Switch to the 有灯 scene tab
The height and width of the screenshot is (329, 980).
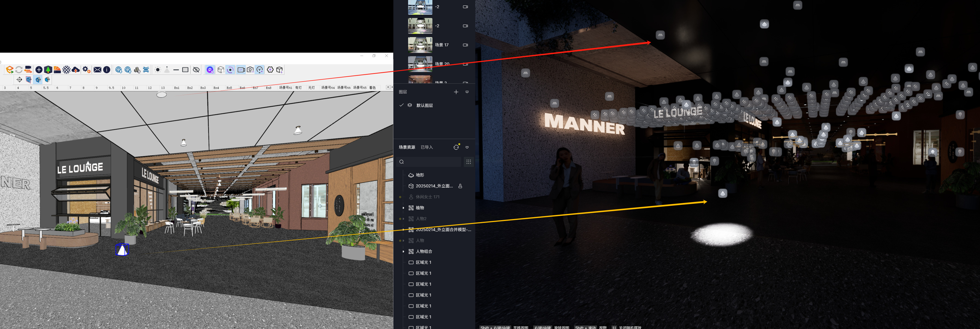(298, 88)
